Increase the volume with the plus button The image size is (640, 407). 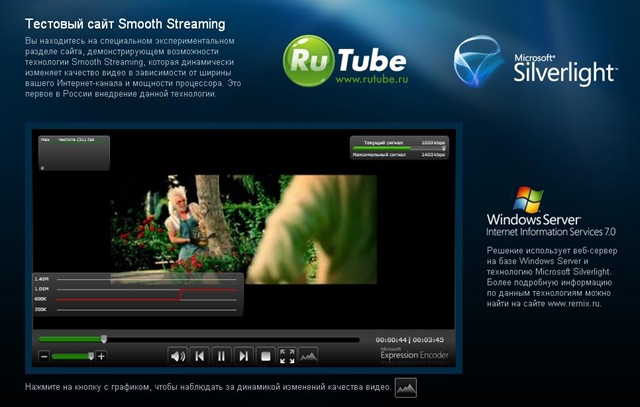(102, 356)
